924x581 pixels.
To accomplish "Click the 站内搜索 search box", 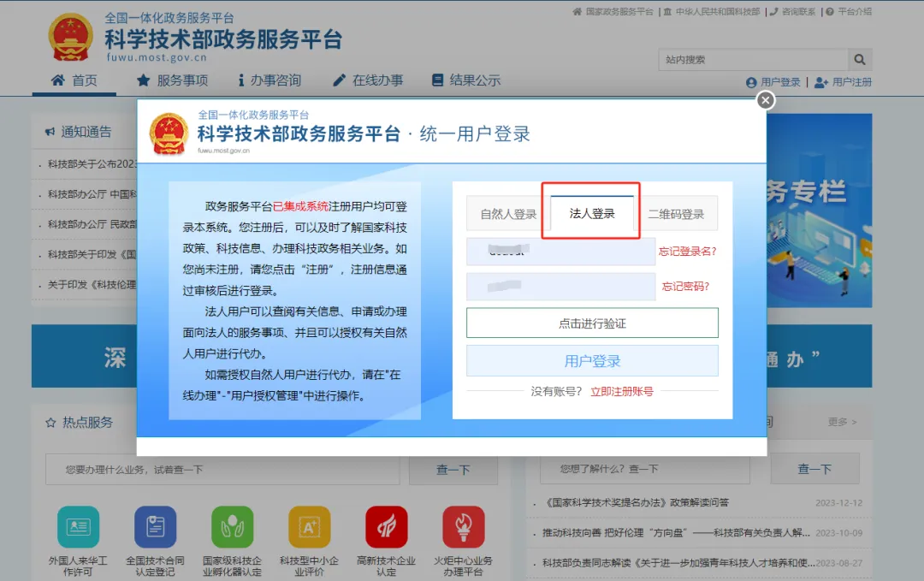I will coord(753,60).
